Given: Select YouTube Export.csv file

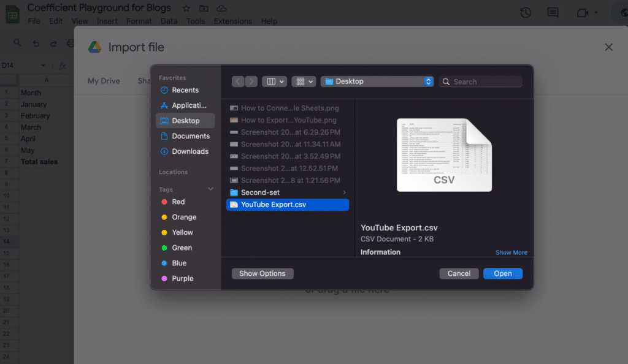Looking at the screenshot, I should 288,205.
